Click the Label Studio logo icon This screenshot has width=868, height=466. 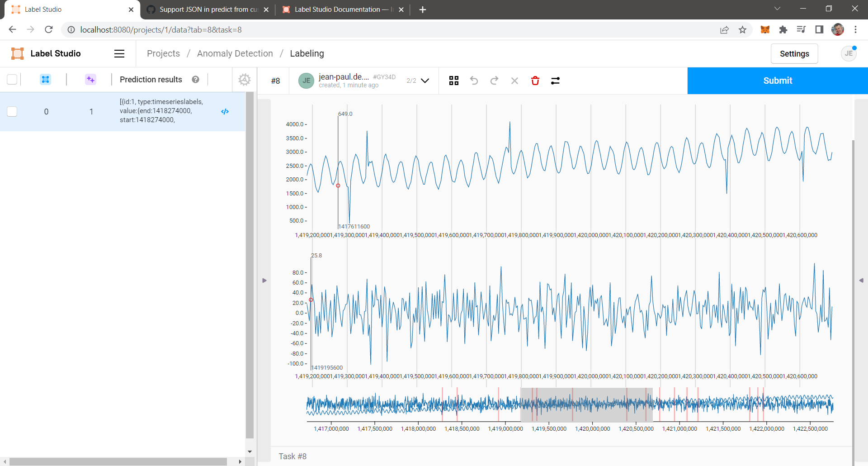tap(17, 53)
